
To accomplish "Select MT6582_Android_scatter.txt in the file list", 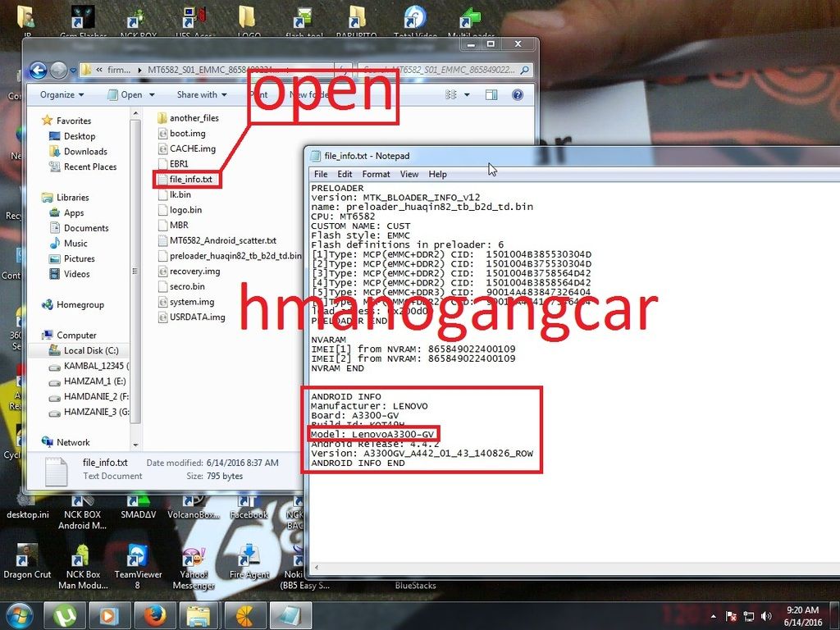I will coord(222,240).
